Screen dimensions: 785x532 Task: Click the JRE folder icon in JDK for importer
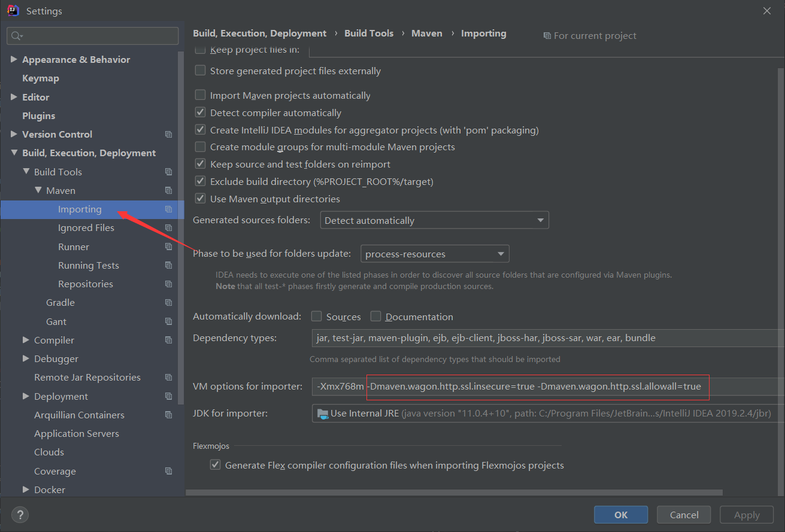click(322, 413)
